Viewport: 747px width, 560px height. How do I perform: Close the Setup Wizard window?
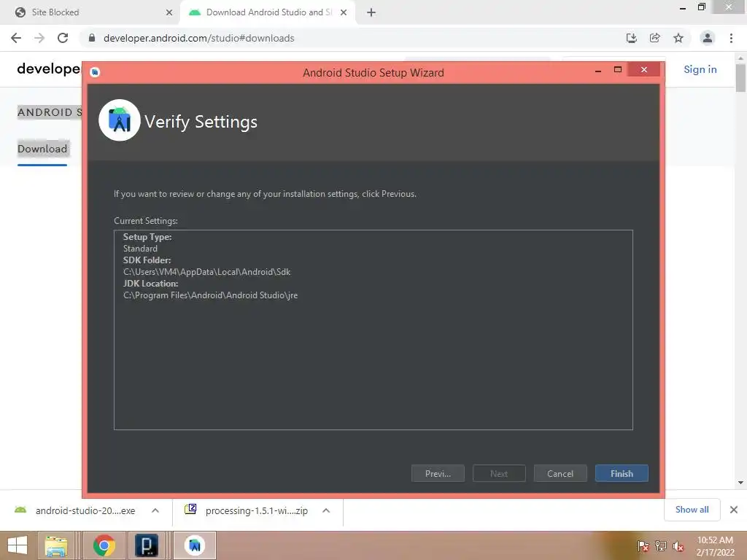(643, 69)
